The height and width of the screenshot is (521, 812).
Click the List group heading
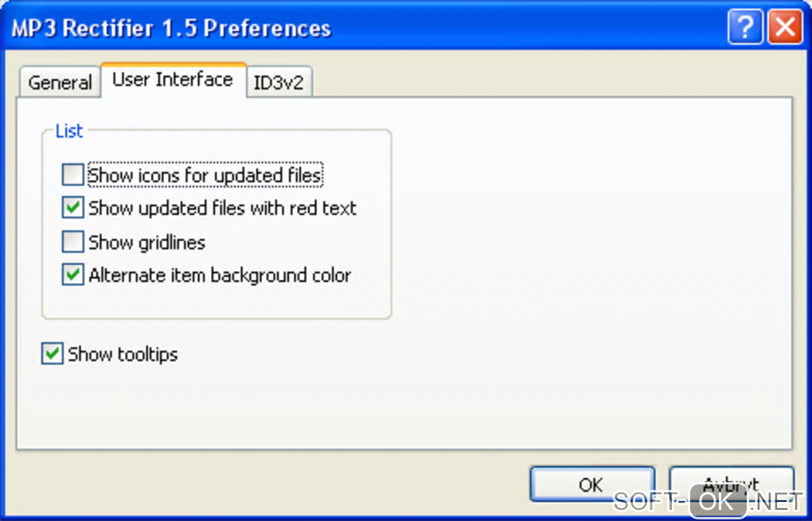pos(68,131)
